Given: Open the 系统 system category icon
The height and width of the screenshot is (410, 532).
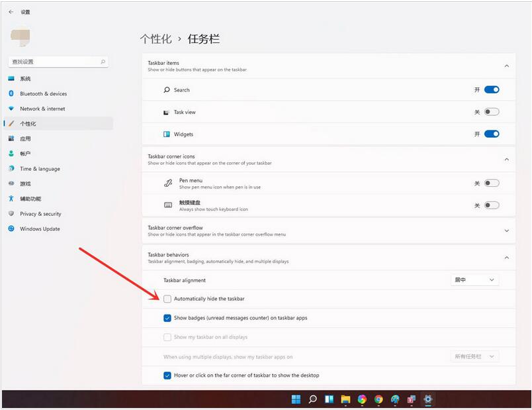Looking at the screenshot, I should click(11, 78).
